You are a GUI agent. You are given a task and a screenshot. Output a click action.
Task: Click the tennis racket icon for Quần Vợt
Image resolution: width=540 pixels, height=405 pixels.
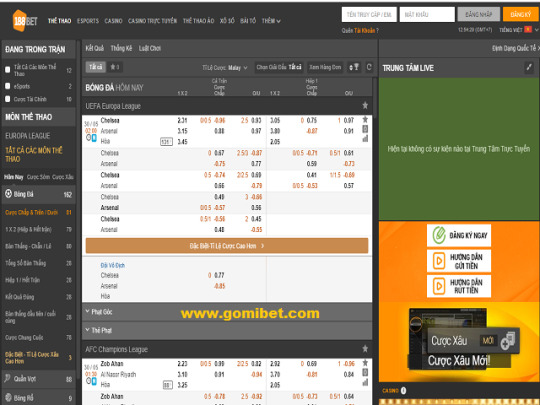(7, 378)
